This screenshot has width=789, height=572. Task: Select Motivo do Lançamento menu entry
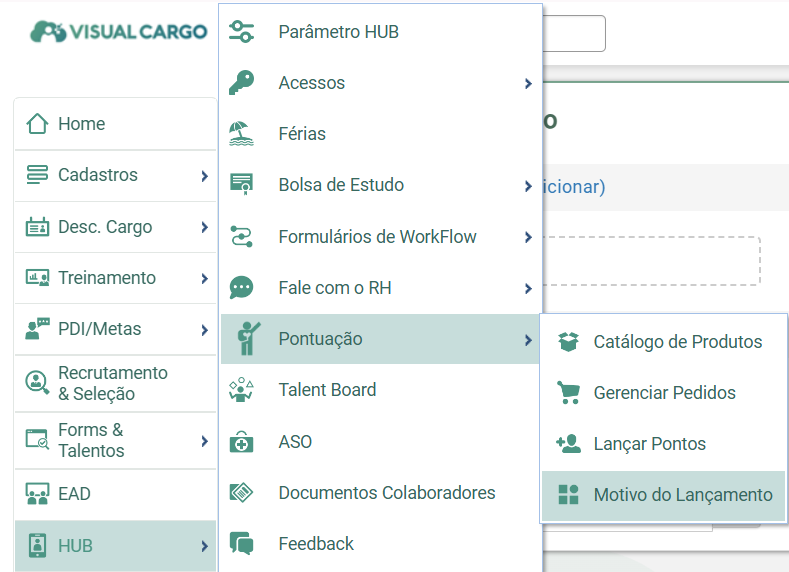coord(663,495)
